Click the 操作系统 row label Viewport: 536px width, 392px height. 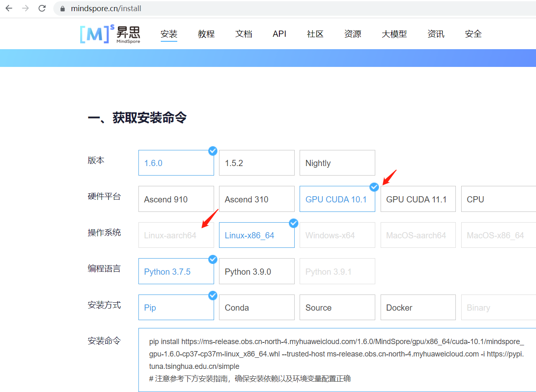104,233
